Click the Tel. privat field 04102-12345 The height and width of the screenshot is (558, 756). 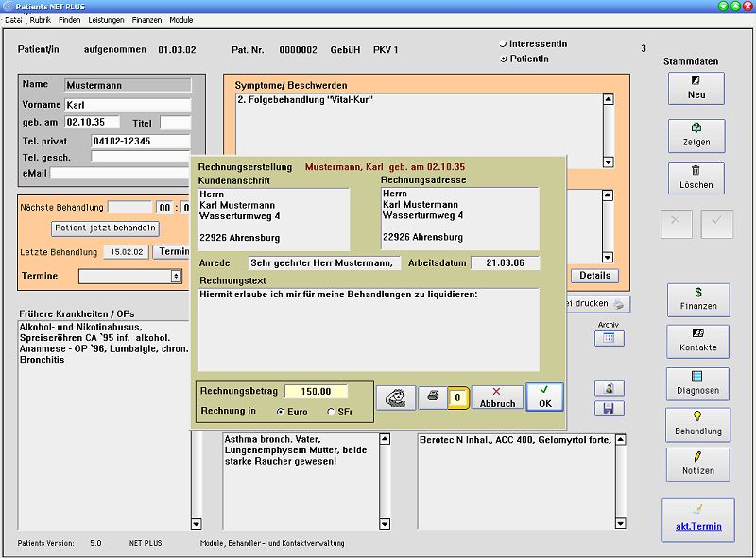(141, 142)
